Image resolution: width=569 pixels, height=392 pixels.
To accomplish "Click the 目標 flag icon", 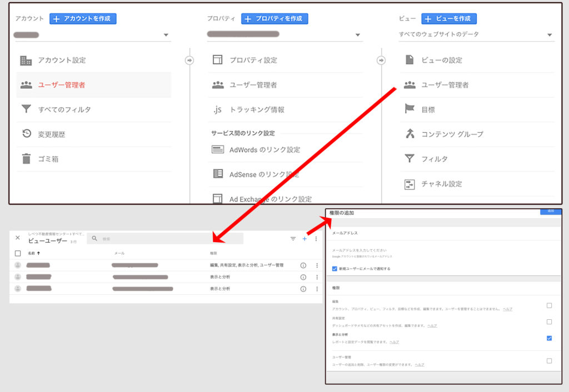I will coord(410,109).
